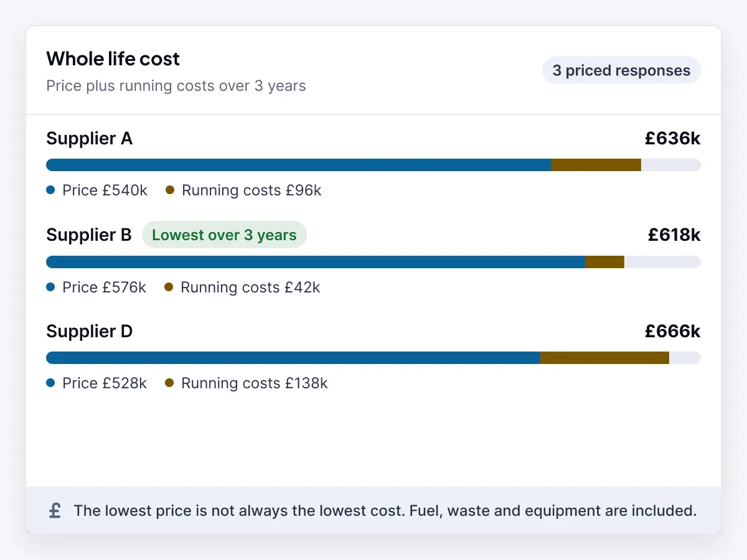The width and height of the screenshot is (747, 560).
Task: Click the footer note about lowest price
Action: pos(385,511)
